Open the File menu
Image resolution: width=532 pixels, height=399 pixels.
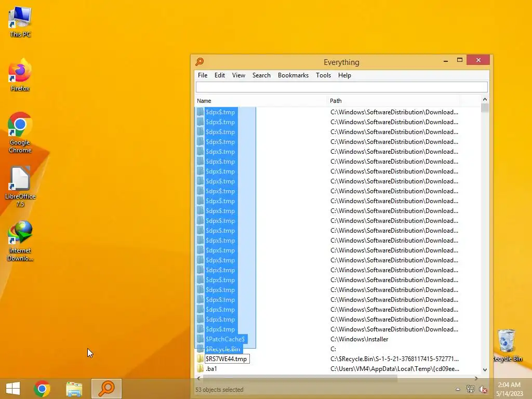(203, 75)
